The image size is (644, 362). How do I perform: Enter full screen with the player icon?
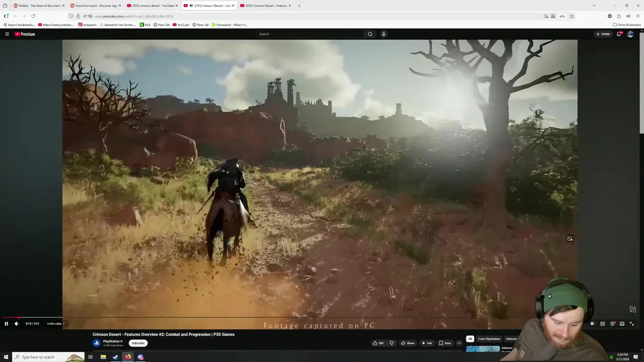click(x=632, y=324)
